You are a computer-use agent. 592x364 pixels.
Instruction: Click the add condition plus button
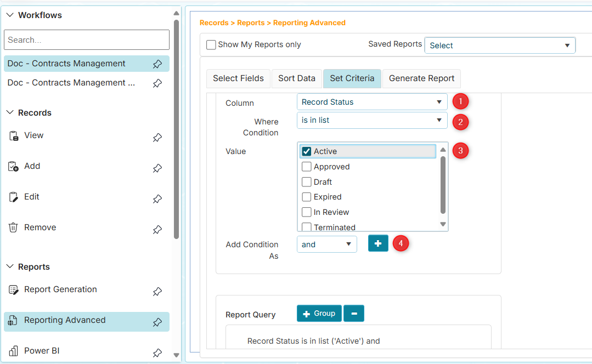point(378,243)
